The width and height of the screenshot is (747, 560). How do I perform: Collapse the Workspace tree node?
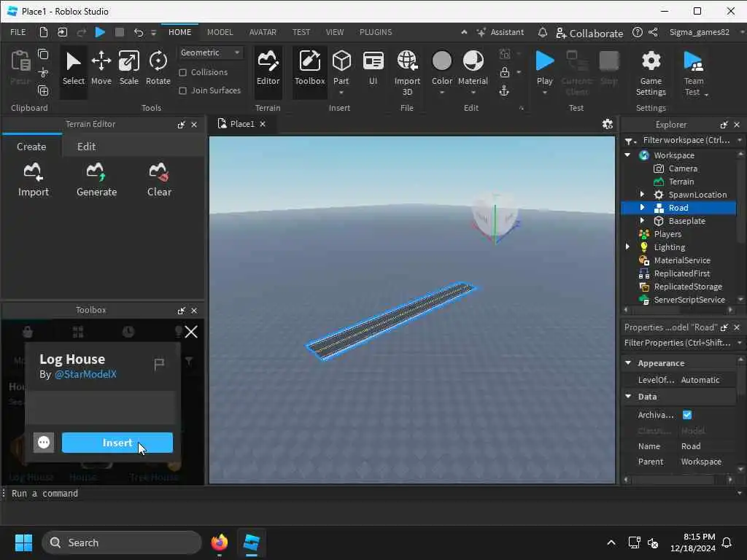[627, 155]
